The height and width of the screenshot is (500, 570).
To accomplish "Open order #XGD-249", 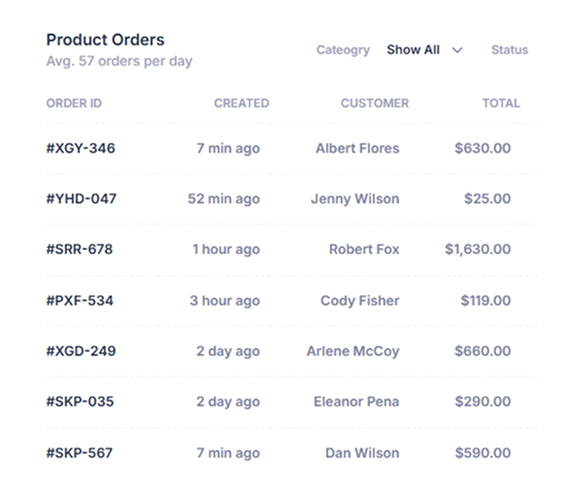I will tap(81, 351).
